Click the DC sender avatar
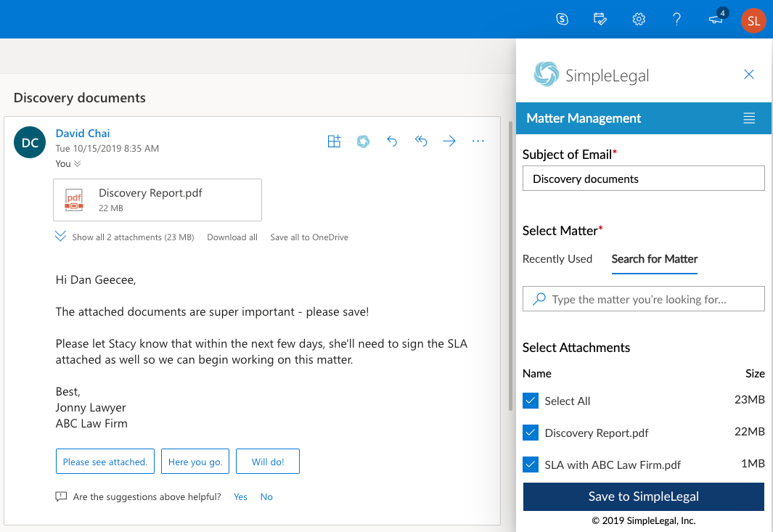Screen dimensions: 773x532 [30, 142]
